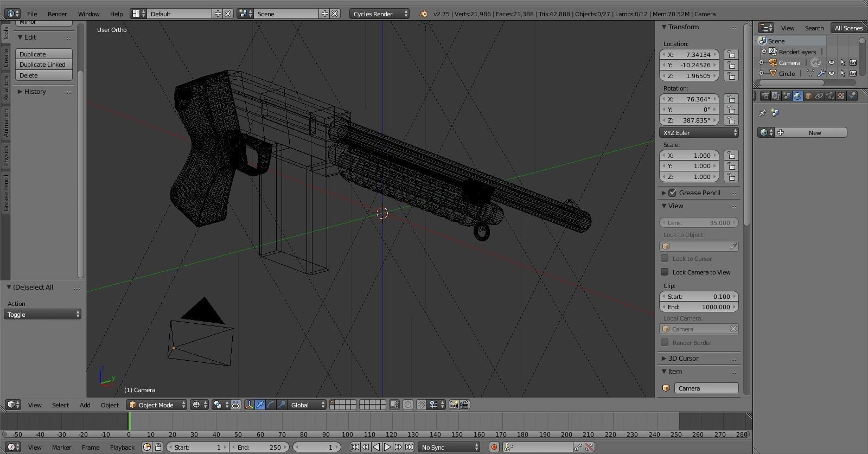Screen dimensions: 868x454
Task: Click the modifier wrench icon on Circle row
Action: (821, 73)
